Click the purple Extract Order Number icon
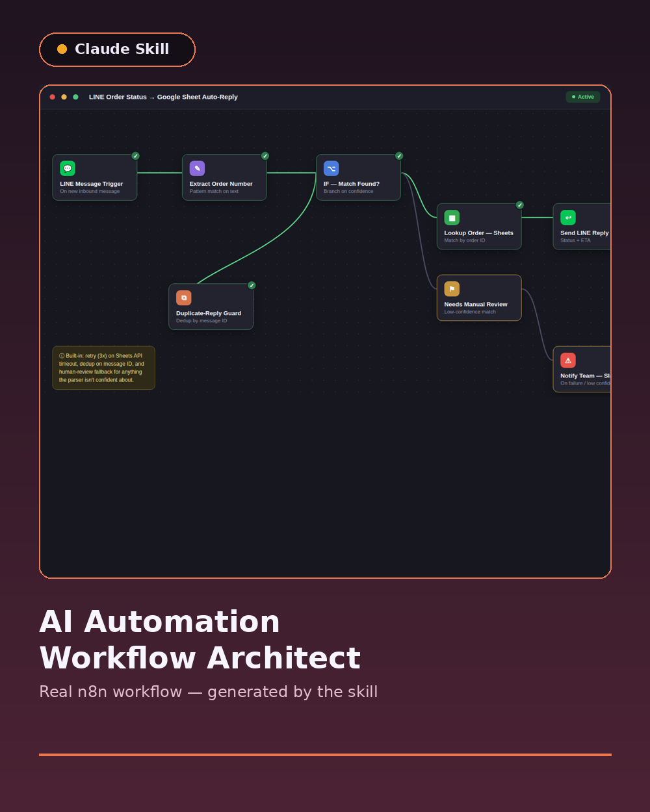Viewport: 650px width, 812px height. click(197, 168)
